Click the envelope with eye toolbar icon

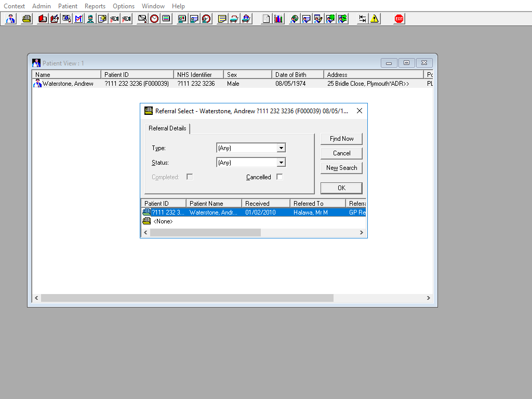coord(66,19)
